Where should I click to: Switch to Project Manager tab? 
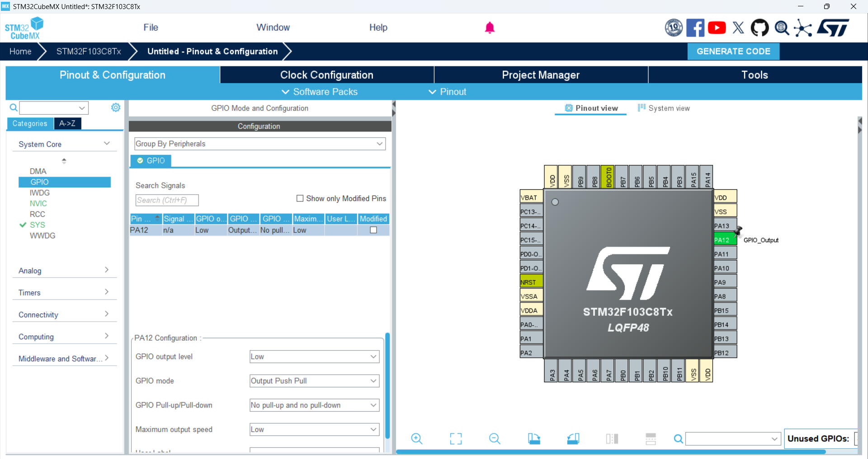pyautogui.click(x=541, y=75)
